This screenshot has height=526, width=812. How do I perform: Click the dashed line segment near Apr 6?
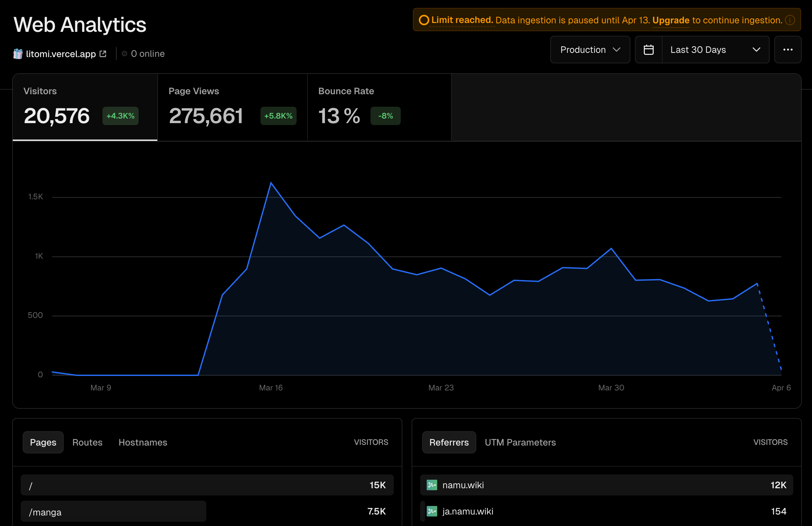769,327
